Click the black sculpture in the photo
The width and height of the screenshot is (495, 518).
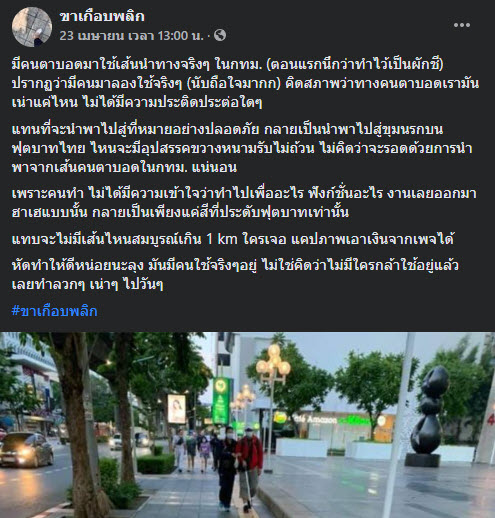428,417
